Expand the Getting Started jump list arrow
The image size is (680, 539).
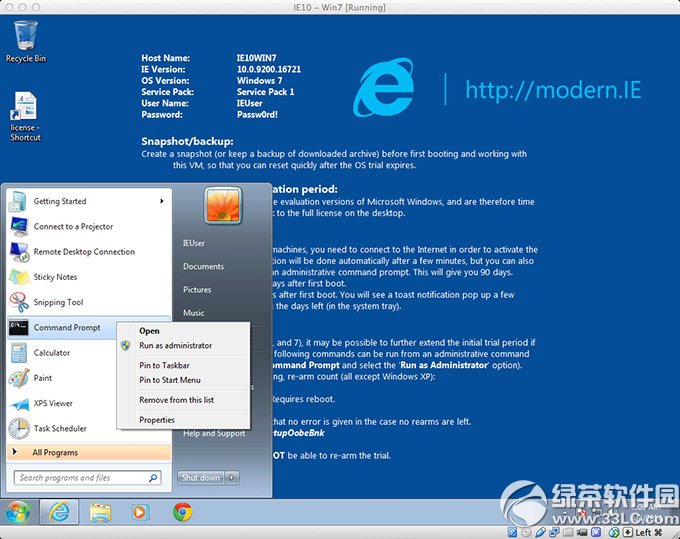point(161,201)
